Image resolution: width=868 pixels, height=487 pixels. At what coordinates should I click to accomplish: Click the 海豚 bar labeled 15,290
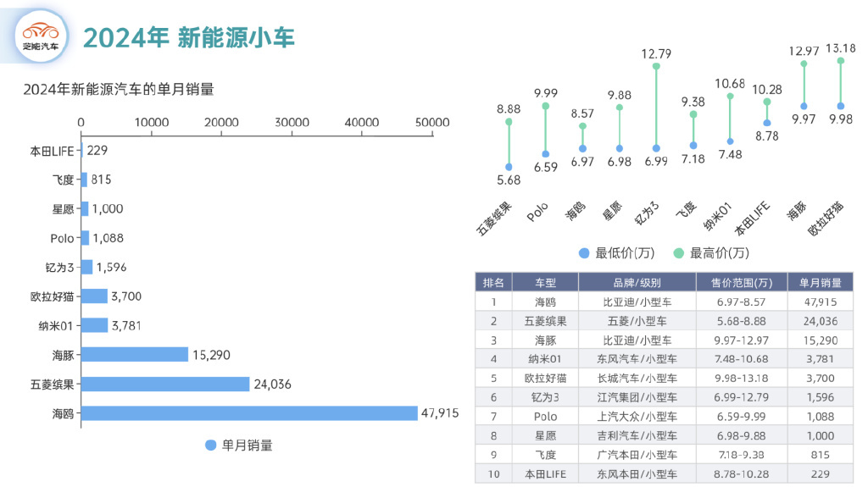pos(134,354)
